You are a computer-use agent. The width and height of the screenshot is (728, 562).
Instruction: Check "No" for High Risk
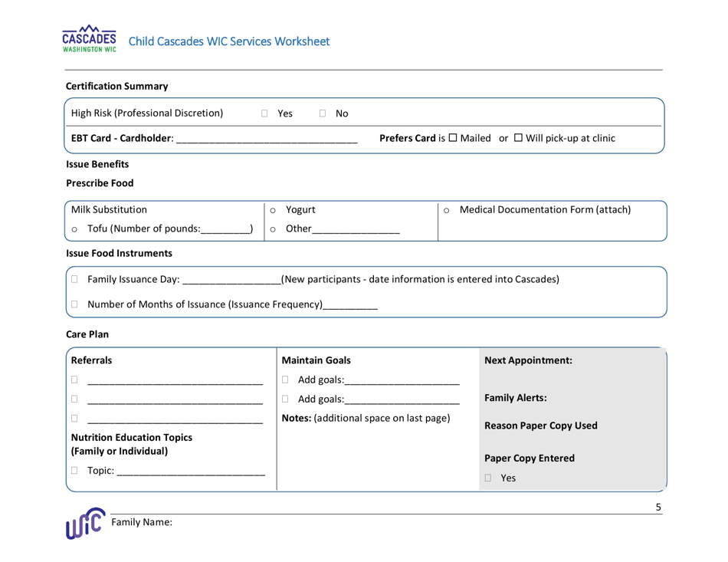pos(323,113)
